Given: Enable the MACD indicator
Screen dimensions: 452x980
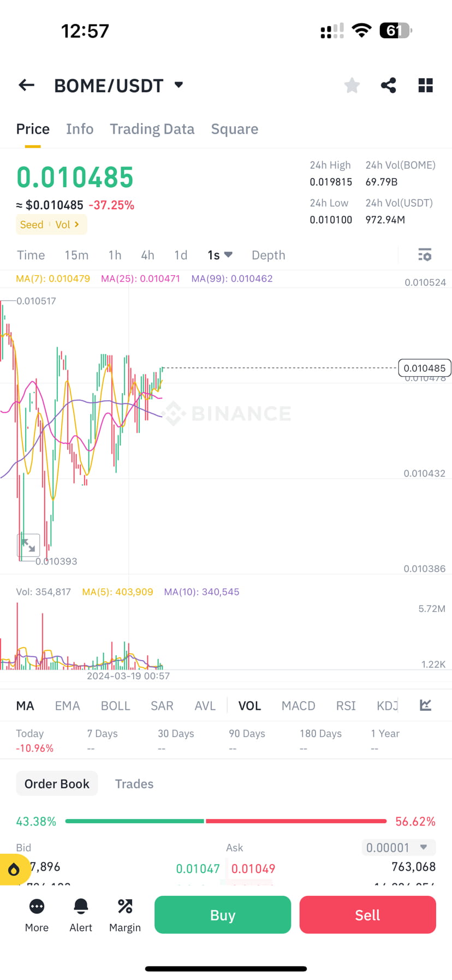Looking at the screenshot, I should (x=298, y=705).
